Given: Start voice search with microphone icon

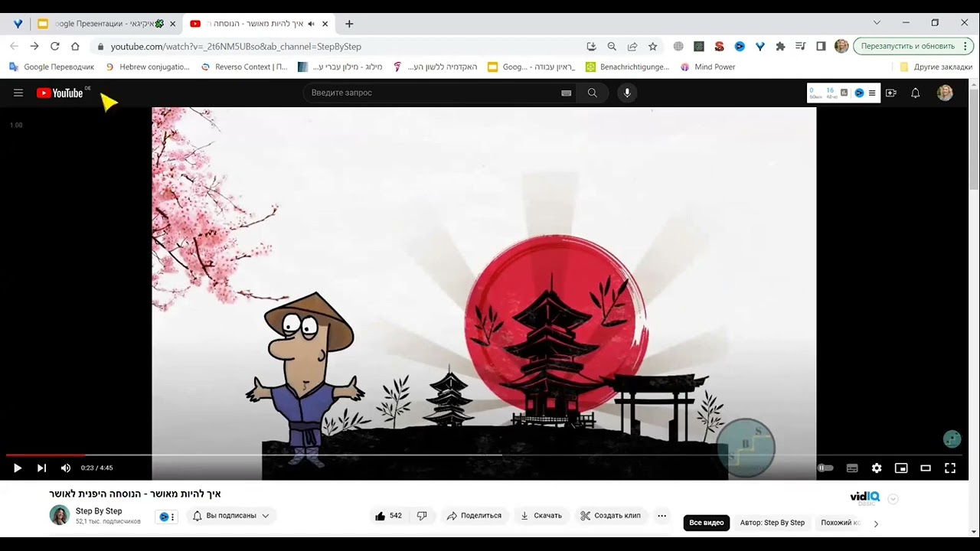Looking at the screenshot, I should pyautogui.click(x=627, y=93).
